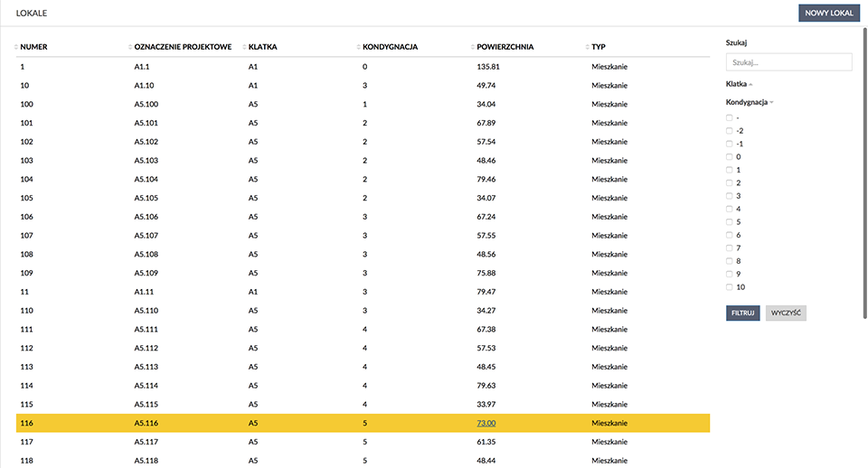Enable the kondygnacja 5 filter checkbox
The image size is (868, 468).
(x=729, y=222)
